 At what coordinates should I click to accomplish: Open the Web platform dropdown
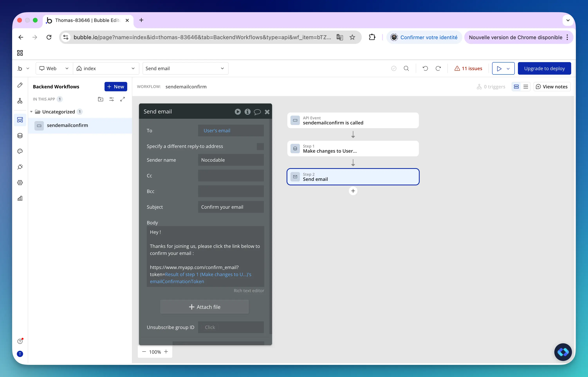54,69
